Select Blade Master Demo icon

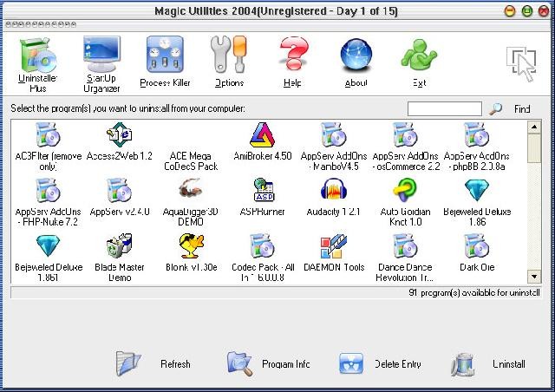120,245
